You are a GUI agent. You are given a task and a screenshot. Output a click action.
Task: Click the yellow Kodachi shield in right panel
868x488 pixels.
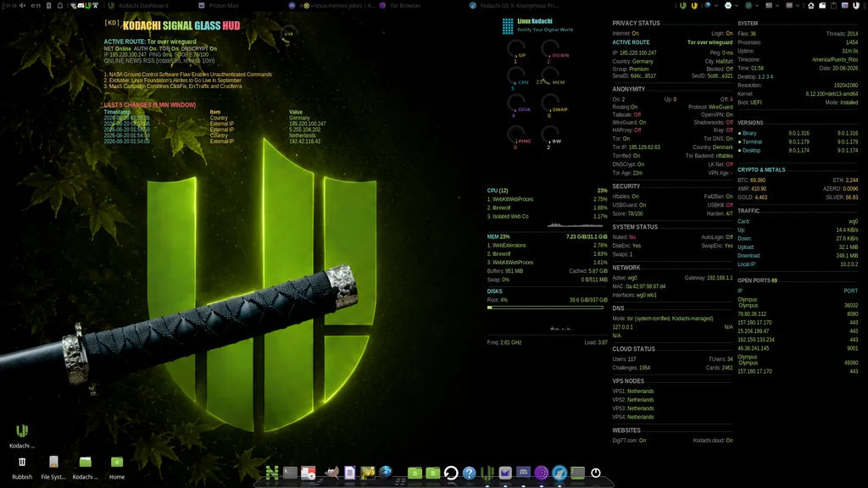point(694,6)
